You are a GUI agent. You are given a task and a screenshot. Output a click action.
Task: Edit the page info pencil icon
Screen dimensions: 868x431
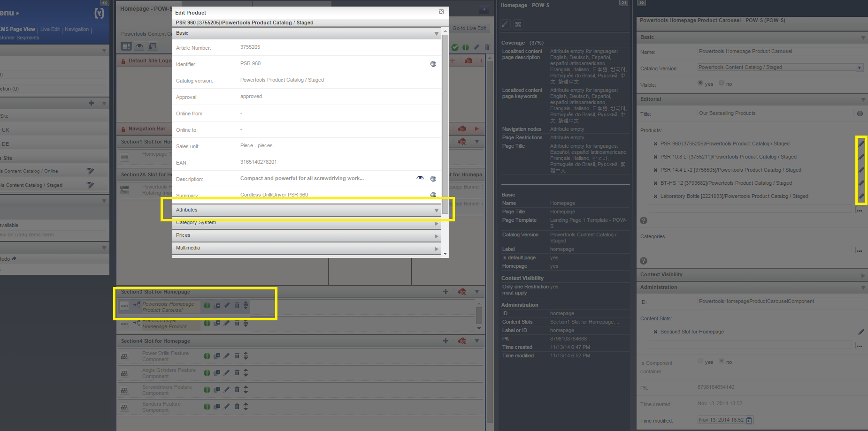click(x=505, y=24)
